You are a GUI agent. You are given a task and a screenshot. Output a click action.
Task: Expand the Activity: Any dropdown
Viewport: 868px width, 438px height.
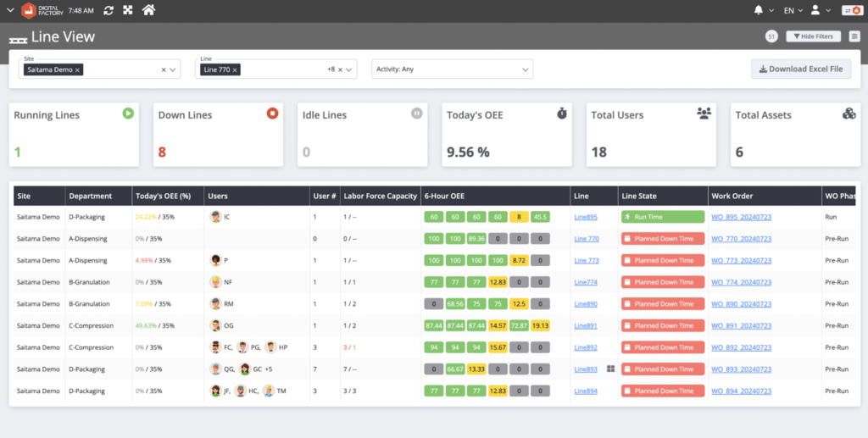click(x=526, y=69)
